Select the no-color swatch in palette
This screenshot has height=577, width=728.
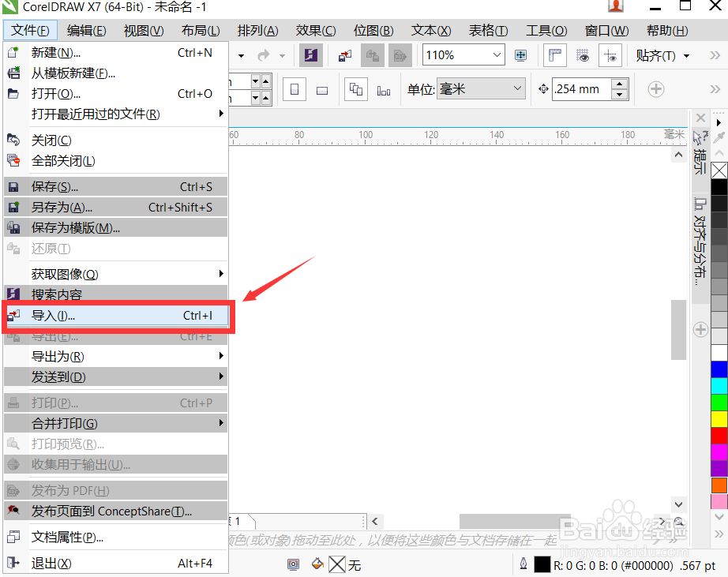pyautogui.click(x=719, y=170)
